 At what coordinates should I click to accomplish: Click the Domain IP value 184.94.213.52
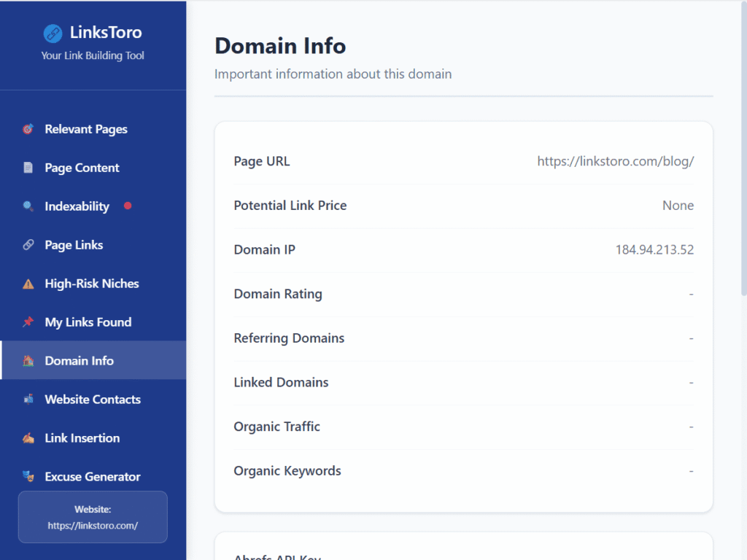click(x=654, y=249)
